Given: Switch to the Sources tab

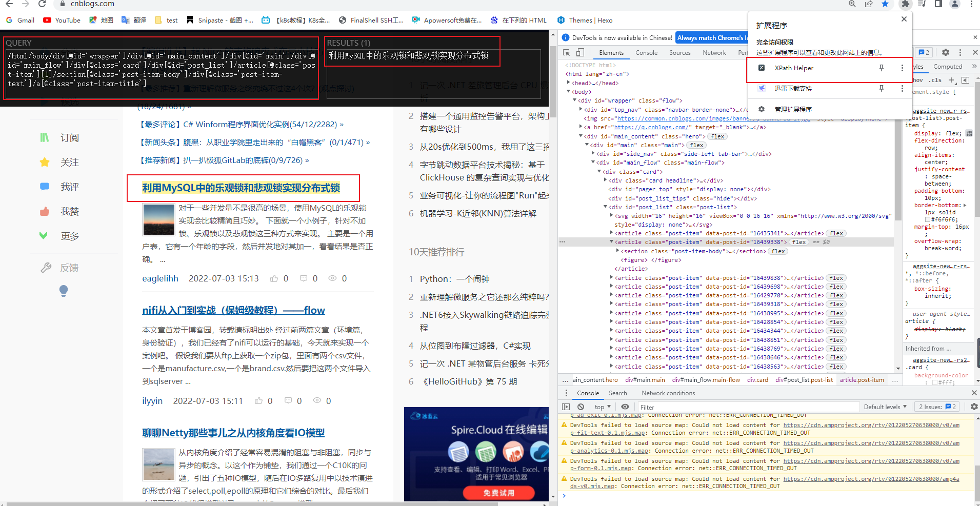Looking at the screenshot, I should pyautogui.click(x=680, y=53).
